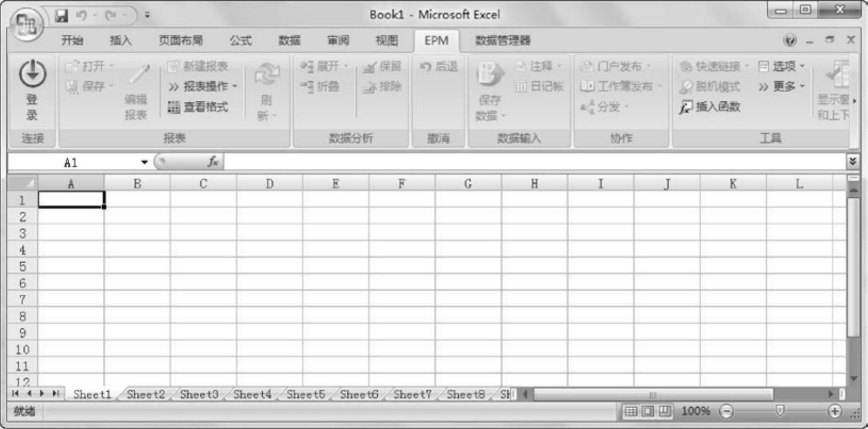Click 脱机模式 (Offline Mode)
The height and width of the screenshot is (429, 868).
tap(710, 86)
